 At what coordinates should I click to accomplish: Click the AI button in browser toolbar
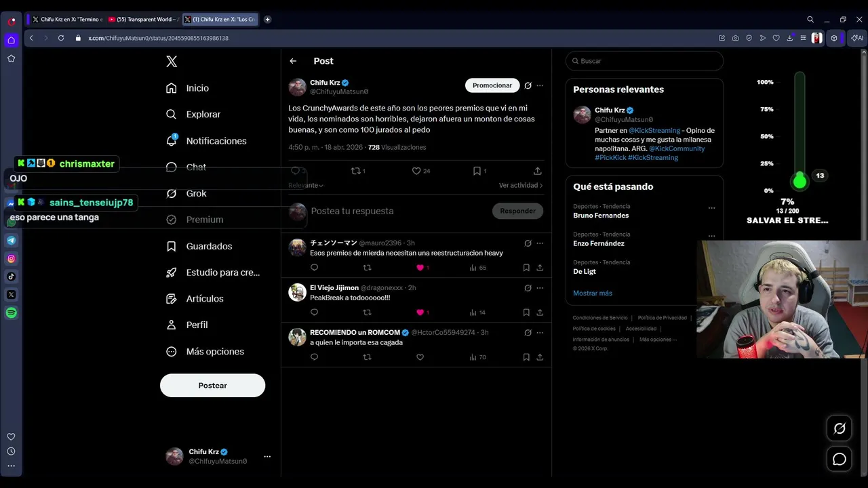(857, 38)
